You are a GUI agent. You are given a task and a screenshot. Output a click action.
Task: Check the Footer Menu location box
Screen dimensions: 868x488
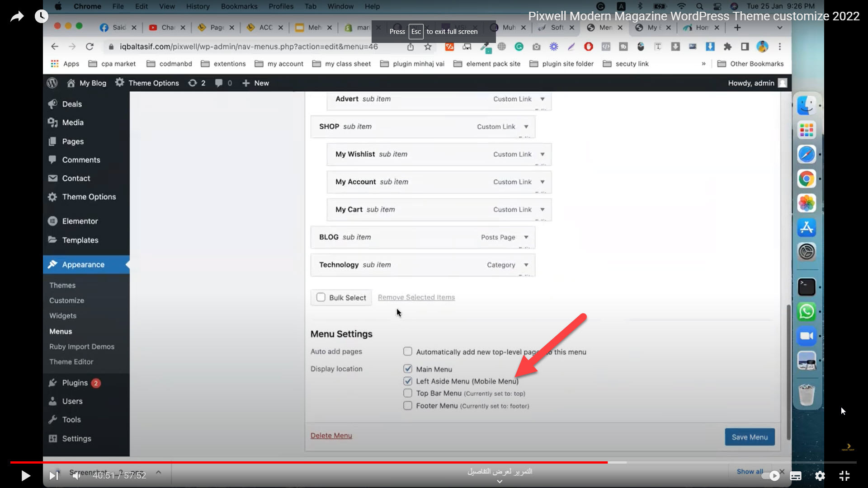tap(408, 406)
